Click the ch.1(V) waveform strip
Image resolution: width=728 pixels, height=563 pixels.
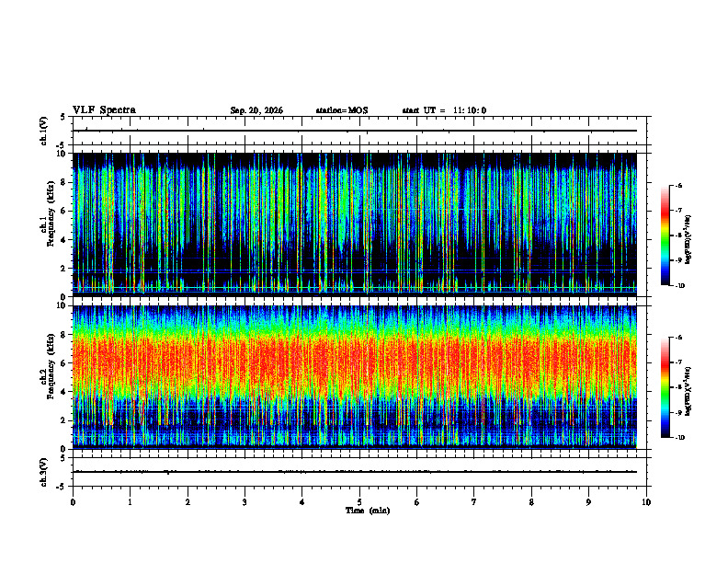(x=354, y=131)
